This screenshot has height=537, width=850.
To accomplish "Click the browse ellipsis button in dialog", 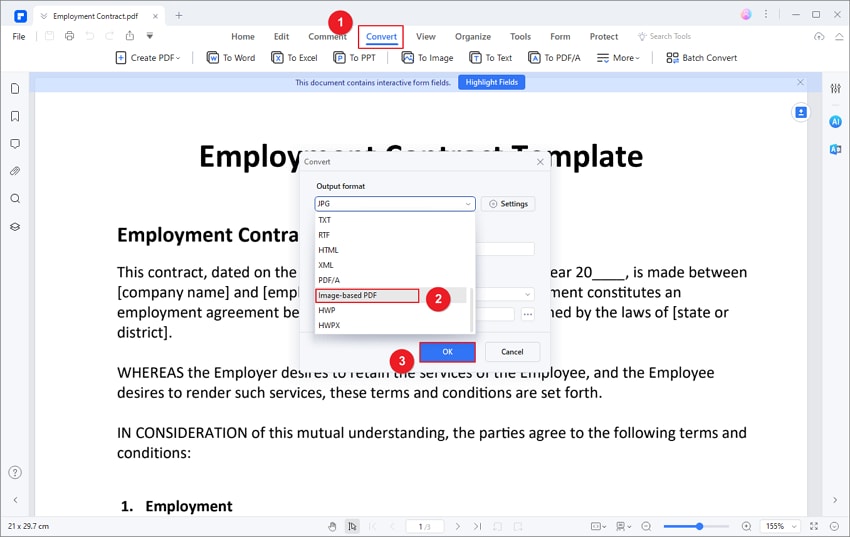I will (x=527, y=314).
